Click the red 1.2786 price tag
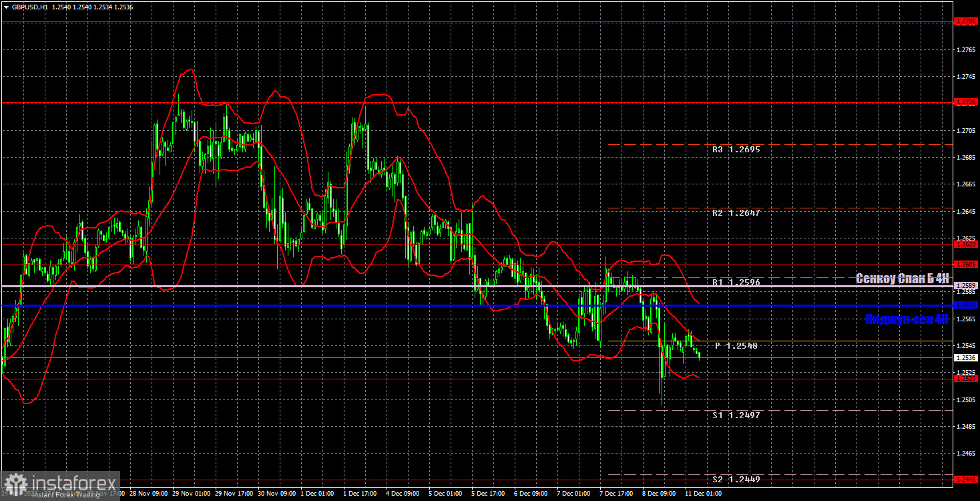 coord(966,22)
